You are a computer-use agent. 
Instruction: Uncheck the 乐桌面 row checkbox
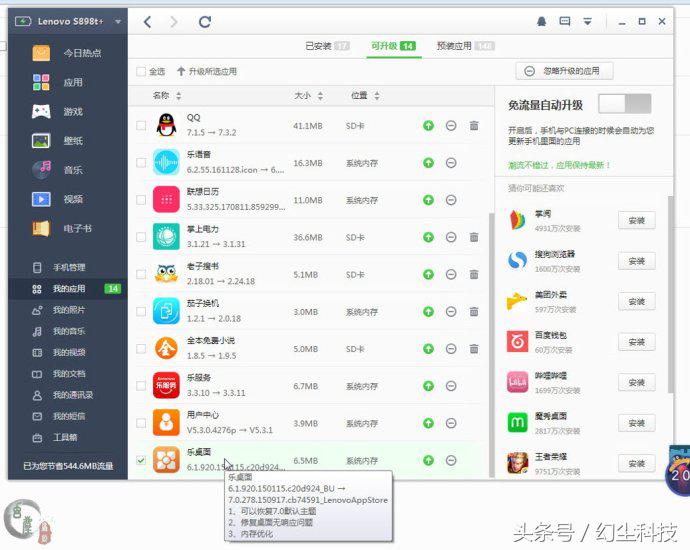point(141,460)
